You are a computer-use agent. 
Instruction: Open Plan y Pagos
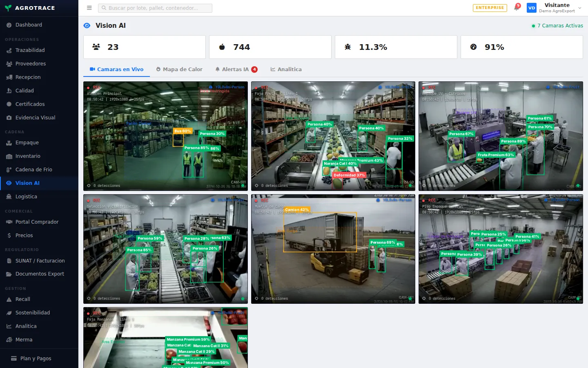point(39,359)
